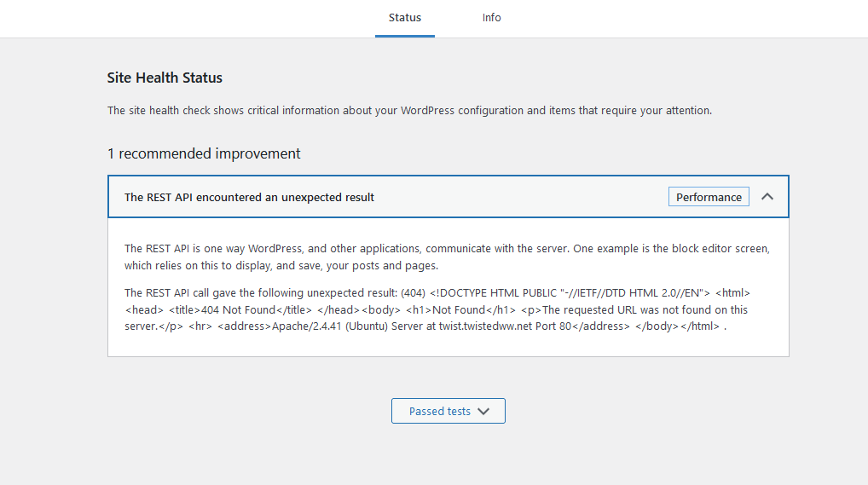Open the Passed tests button
868x485 pixels.
(448, 411)
